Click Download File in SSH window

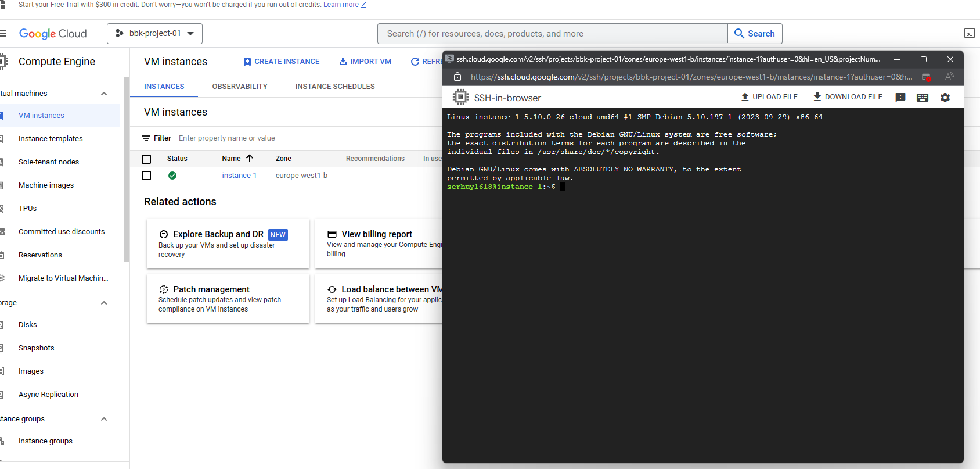(848, 97)
